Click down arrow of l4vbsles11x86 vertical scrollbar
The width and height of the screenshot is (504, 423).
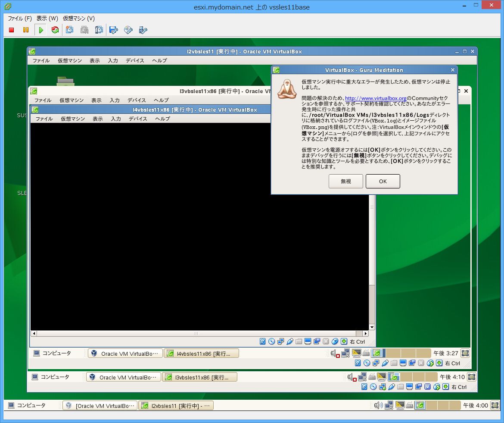372,327
